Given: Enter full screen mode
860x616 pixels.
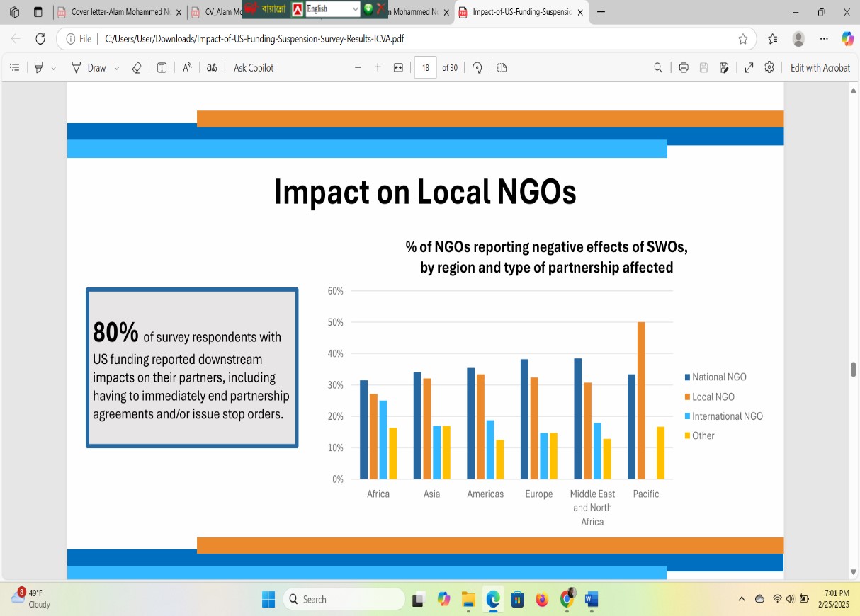Looking at the screenshot, I should tap(749, 68).
